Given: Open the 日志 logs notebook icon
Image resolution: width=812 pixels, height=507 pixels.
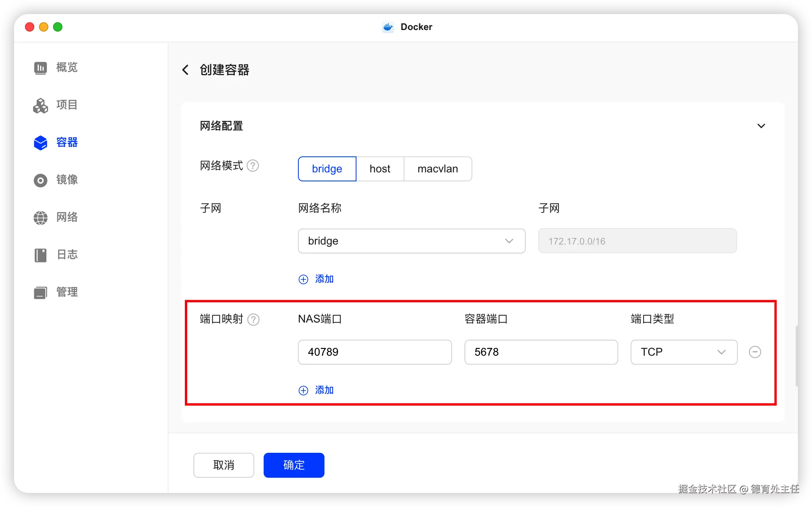Looking at the screenshot, I should point(41,255).
